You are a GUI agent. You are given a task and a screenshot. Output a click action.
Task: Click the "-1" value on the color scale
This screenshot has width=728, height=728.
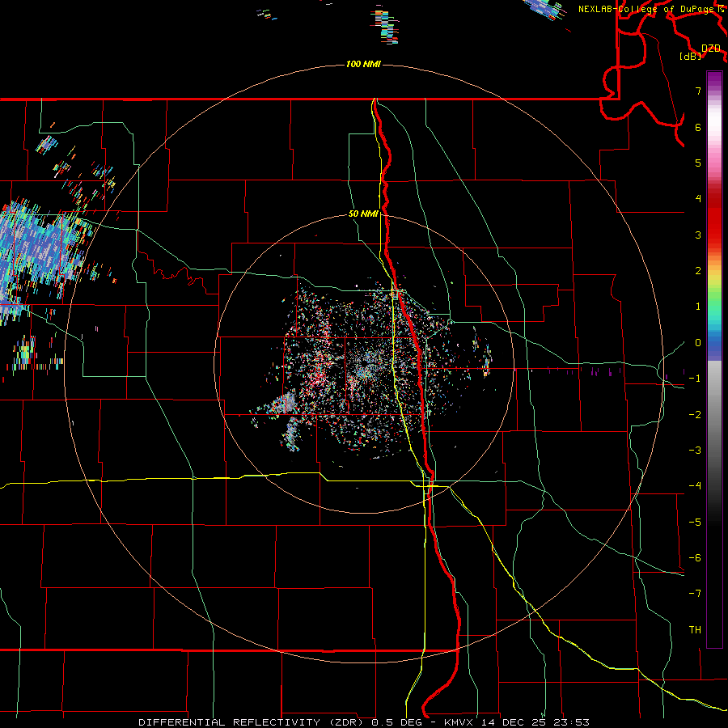(695, 379)
